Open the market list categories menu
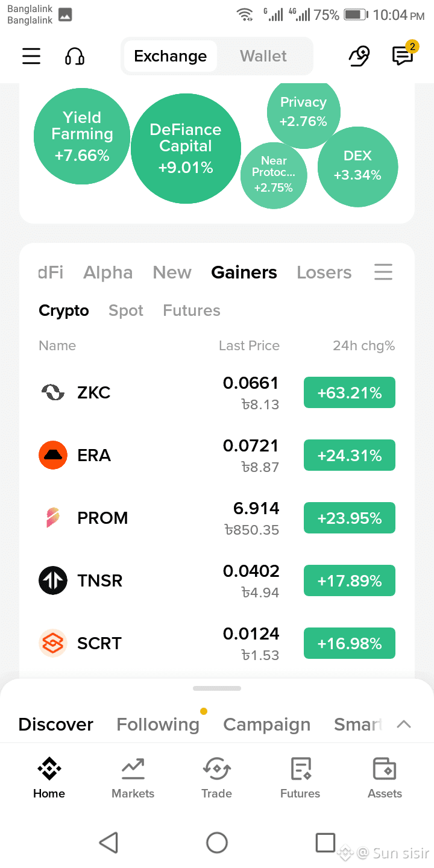This screenshot has width=434, height=868. point(383,272)
